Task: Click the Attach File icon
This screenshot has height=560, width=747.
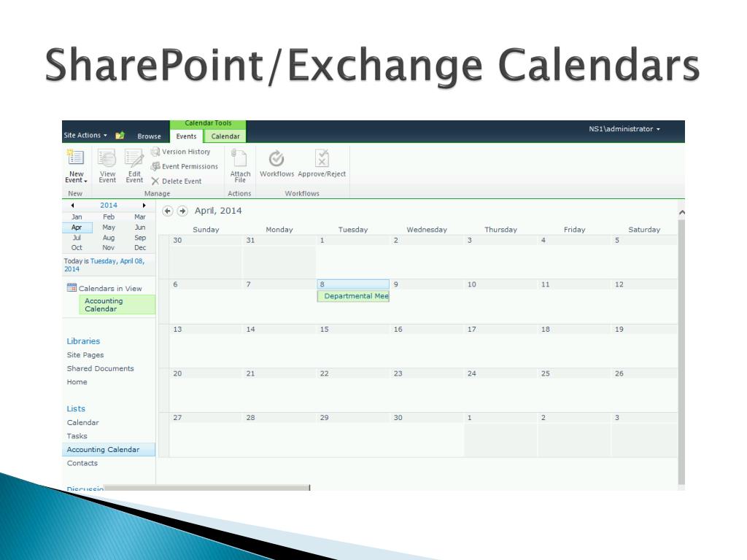Action: click(239, 158)
